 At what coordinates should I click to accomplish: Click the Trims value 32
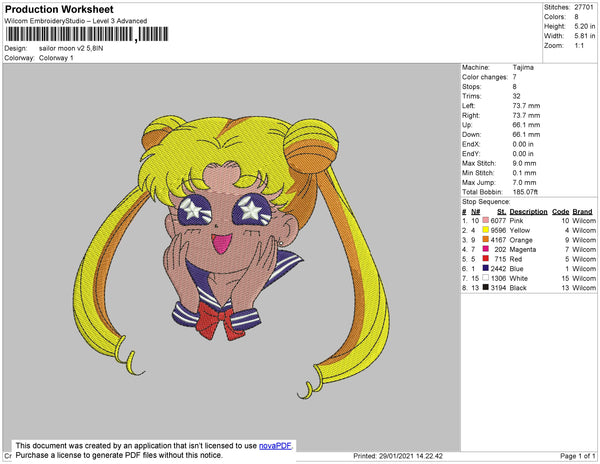pyautogui.click(x=517, y=96)
